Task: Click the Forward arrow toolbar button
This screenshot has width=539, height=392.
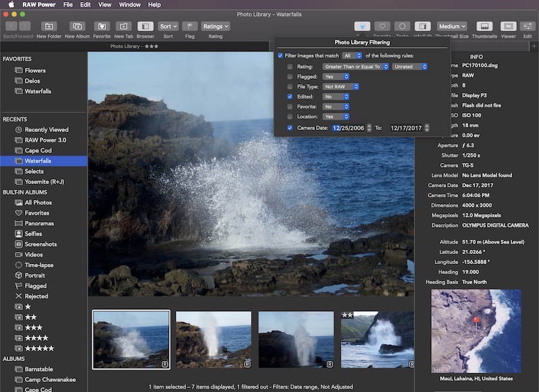Action: (24, 26)
